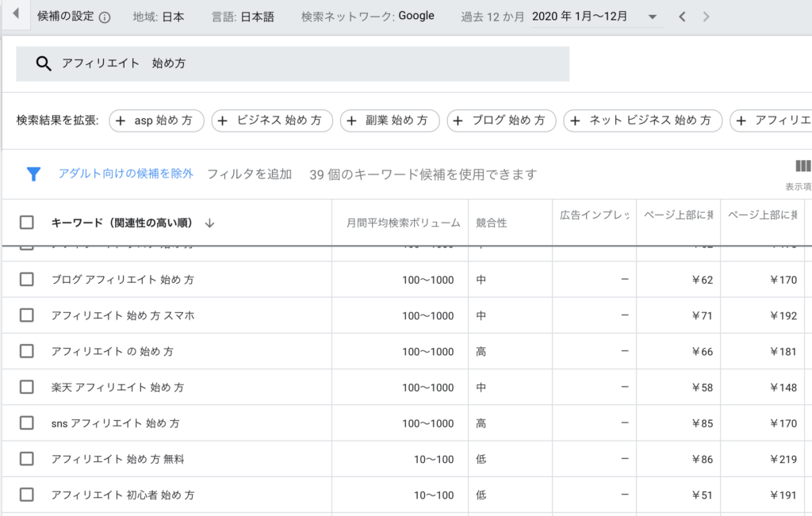Image resolution: width=812 pixels, height=516 pixels.
Task: Click plus icon on 副業 始め方 chip
Action: tap(351, 121)
